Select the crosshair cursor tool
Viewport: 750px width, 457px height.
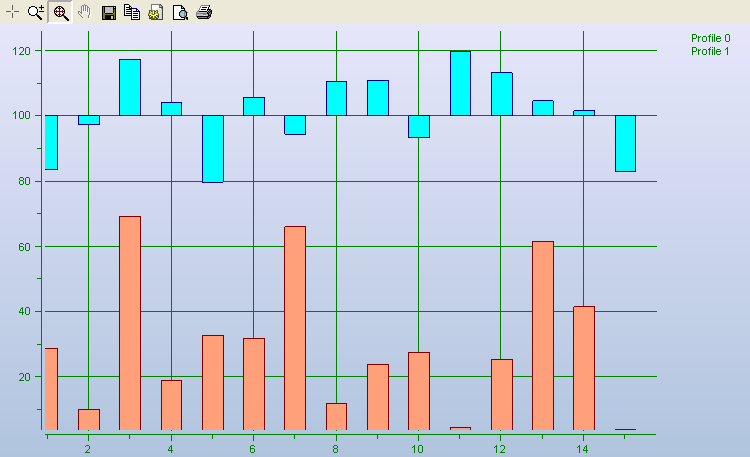click(13, 12)
